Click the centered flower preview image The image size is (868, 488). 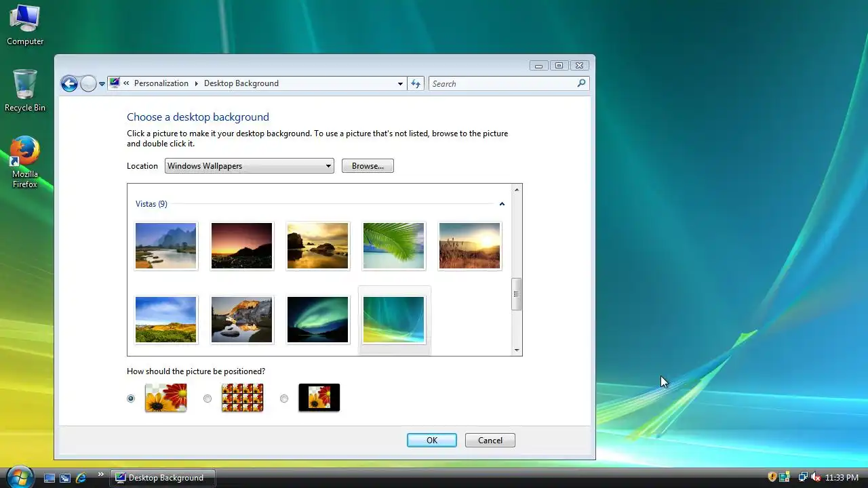point(319,398)
